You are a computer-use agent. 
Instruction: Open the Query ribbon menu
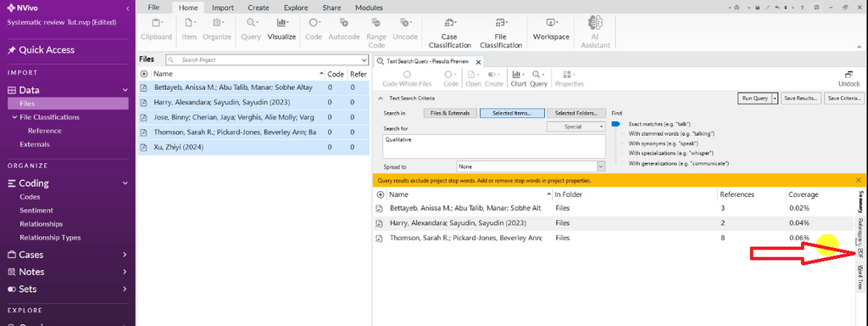click(251, 29)
